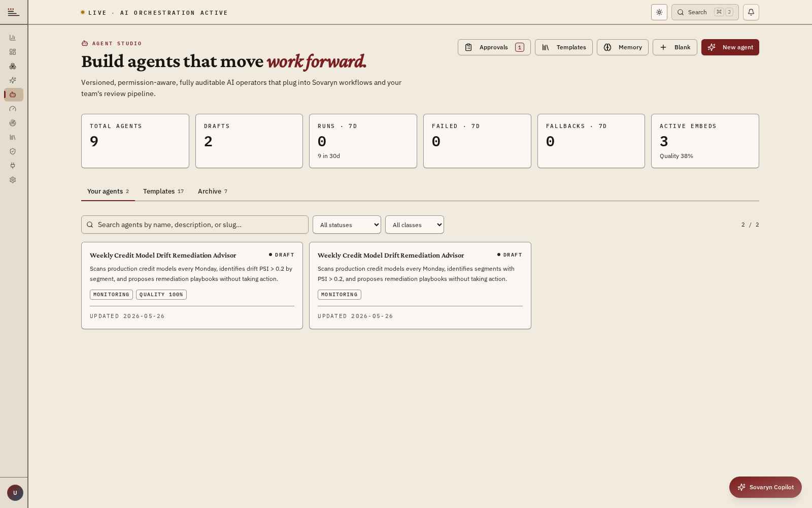Switch to the Templates tab
The image size is (812, 508).
[163, 192]
